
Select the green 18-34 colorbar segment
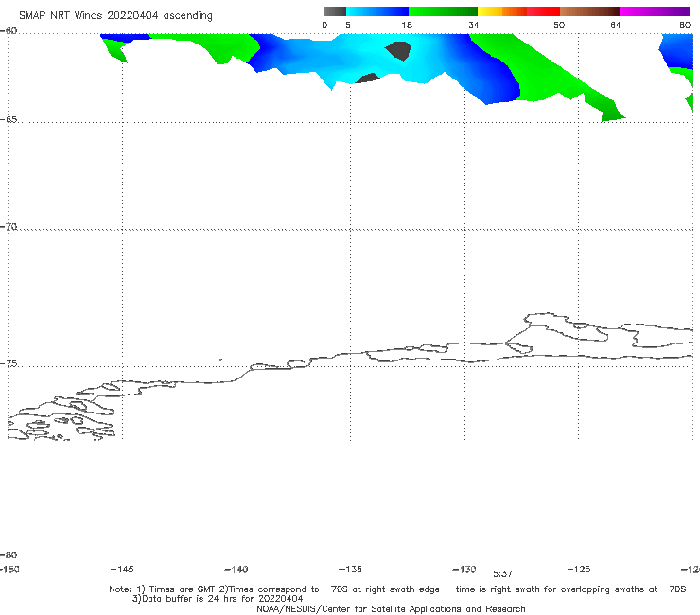(443, 11)
